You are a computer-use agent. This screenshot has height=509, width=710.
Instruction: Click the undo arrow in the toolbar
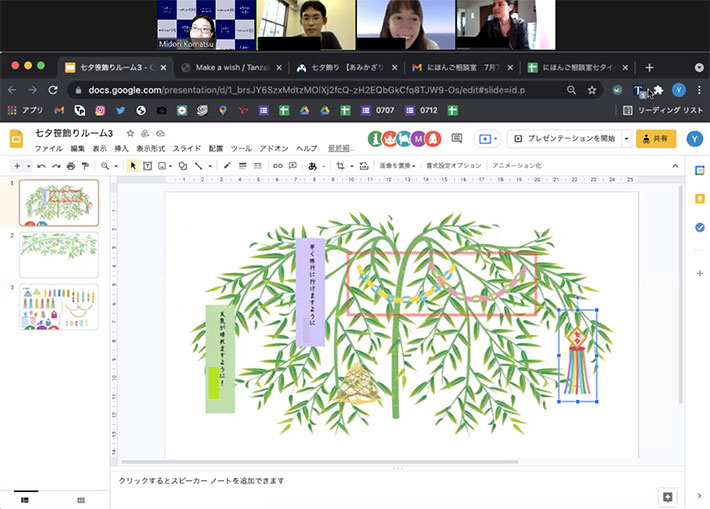pyautogui.click(x=41, y=166)
